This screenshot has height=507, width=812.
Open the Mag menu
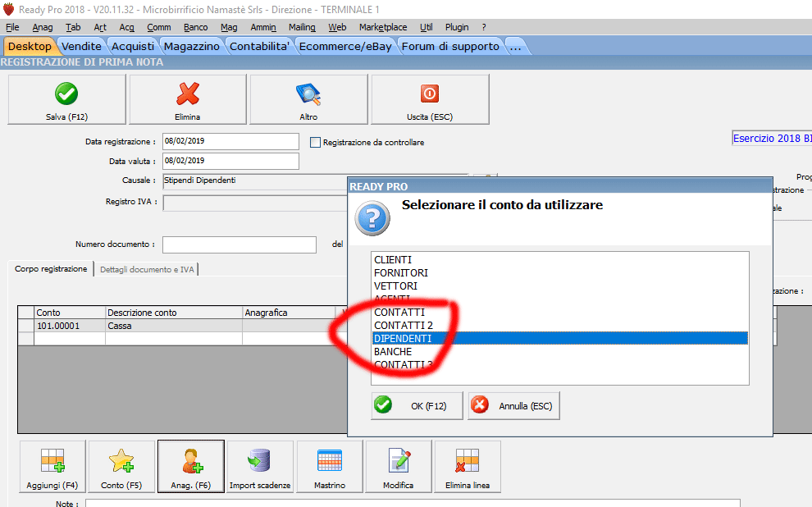tap(229, 27)
